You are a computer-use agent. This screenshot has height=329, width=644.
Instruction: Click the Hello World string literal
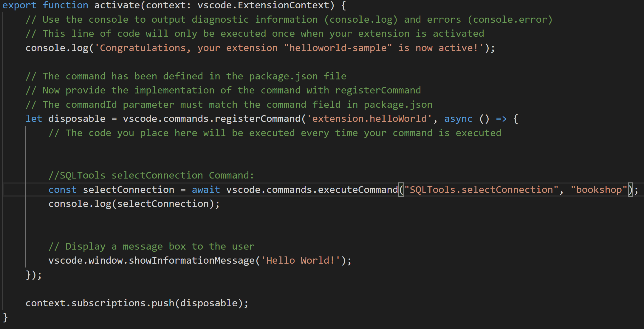(x=298, y=260)
